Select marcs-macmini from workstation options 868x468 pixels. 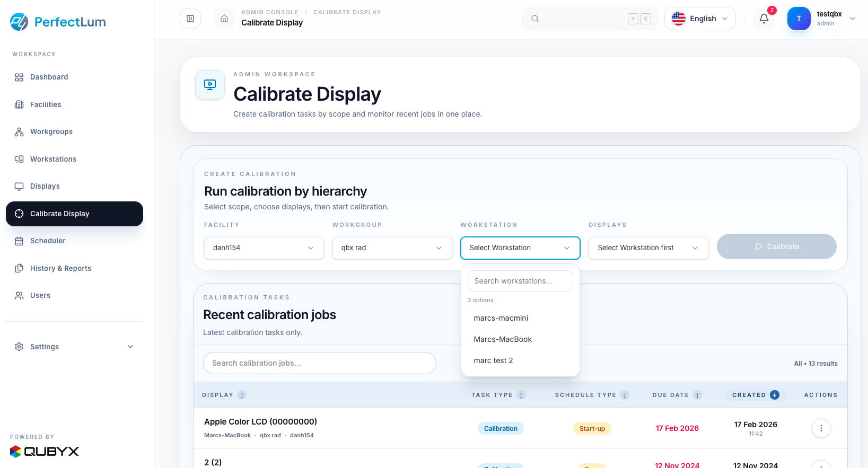[501, 318]
